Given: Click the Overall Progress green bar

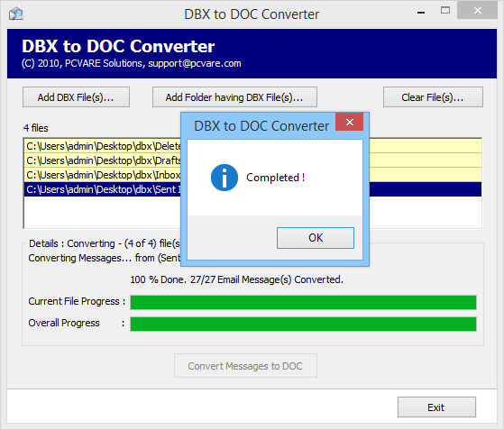Looking at the screenshot, I should tap(303, 324).
